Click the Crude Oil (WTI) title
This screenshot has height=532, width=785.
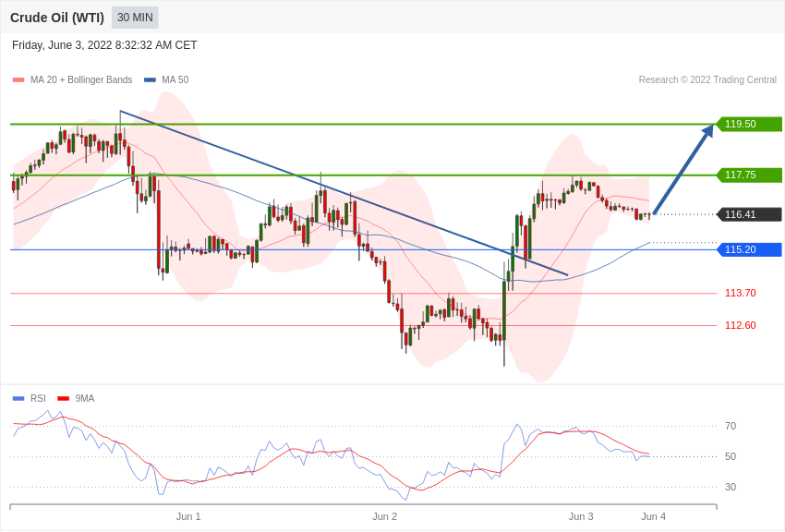57,18
